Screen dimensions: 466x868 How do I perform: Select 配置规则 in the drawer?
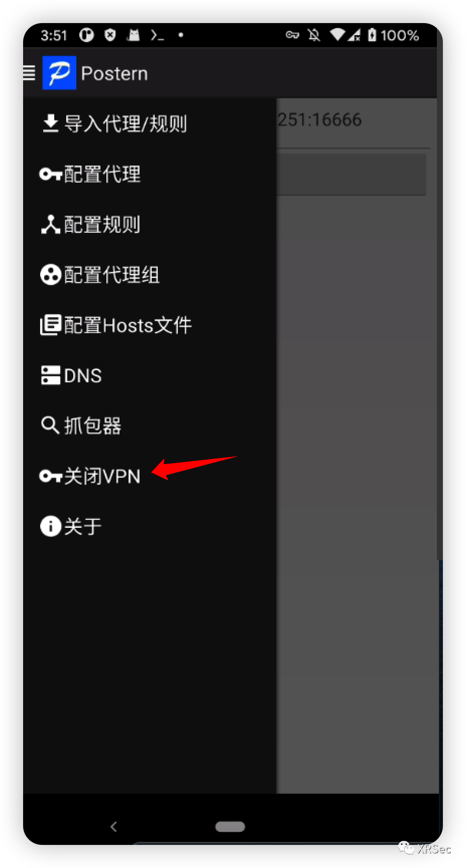[150, 224]
